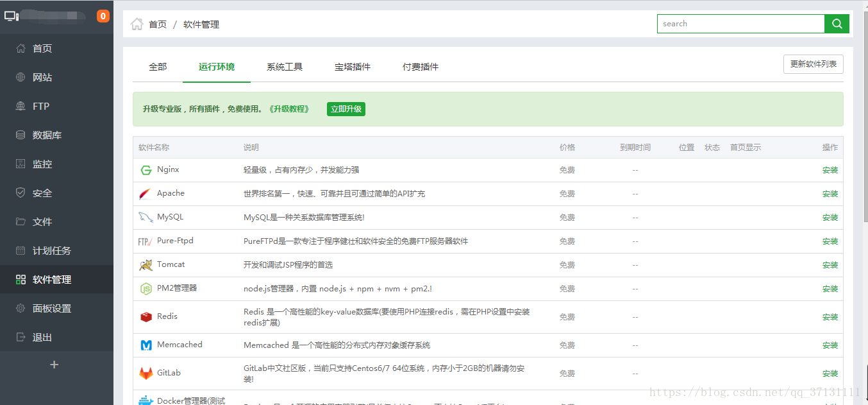Click the 说明 column header
868x405 pixels.
(x=251, y=148)
